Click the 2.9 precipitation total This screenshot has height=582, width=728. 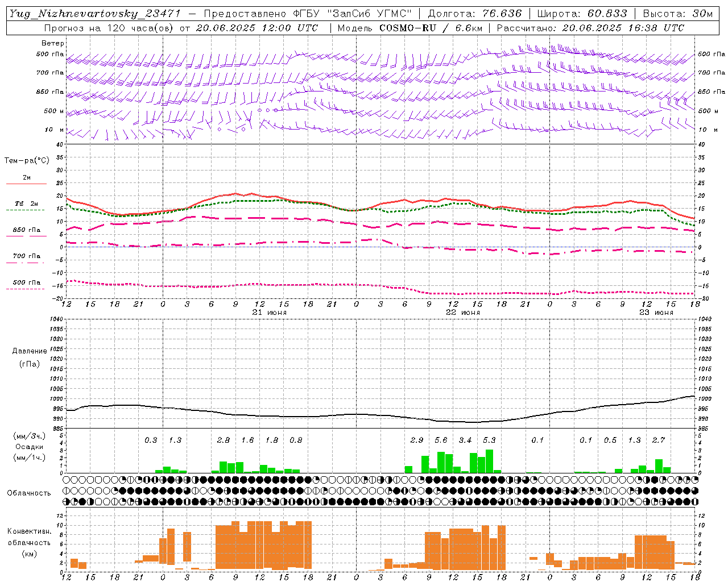(x=417, y=440)
